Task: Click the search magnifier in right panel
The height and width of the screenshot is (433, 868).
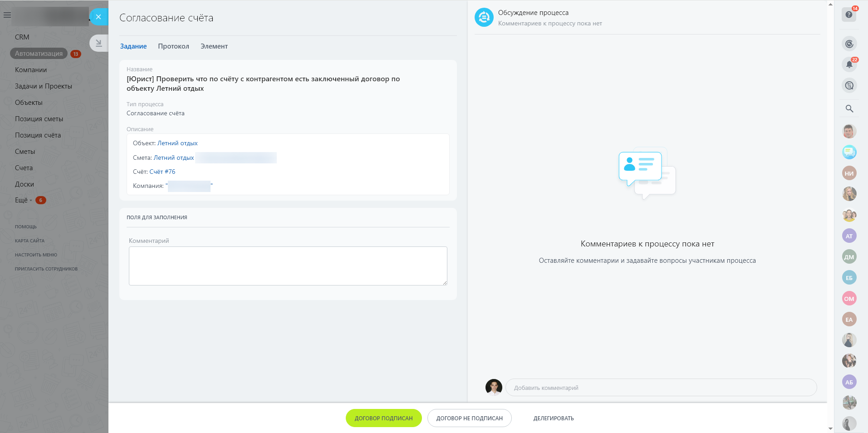Action: coord(849,109)
